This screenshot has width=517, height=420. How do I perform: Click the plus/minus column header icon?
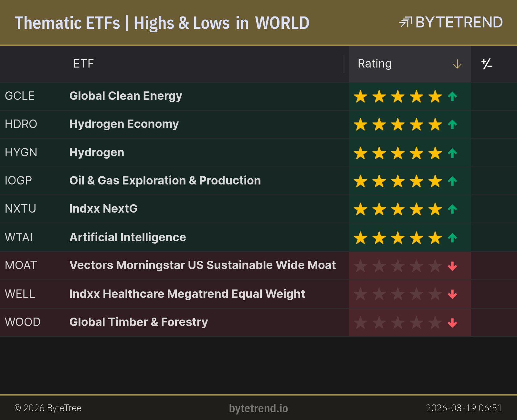coord(487,64)
